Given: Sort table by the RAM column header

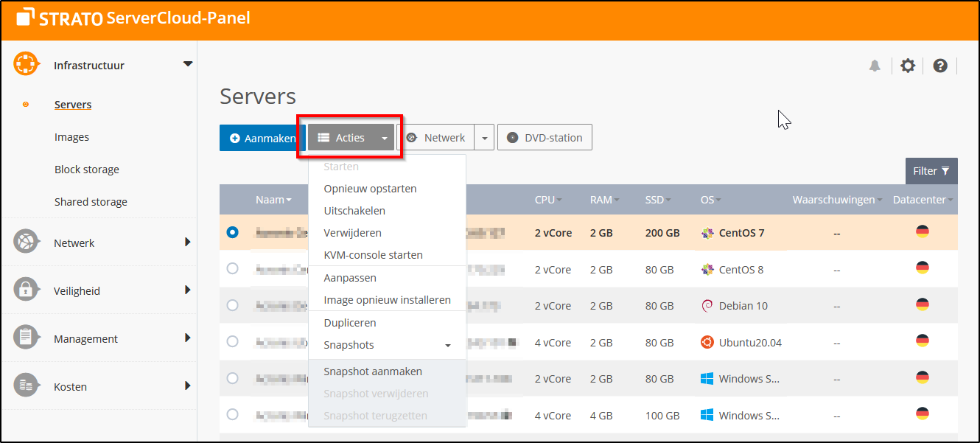Looking at the screenshot, I should (601, 200).
